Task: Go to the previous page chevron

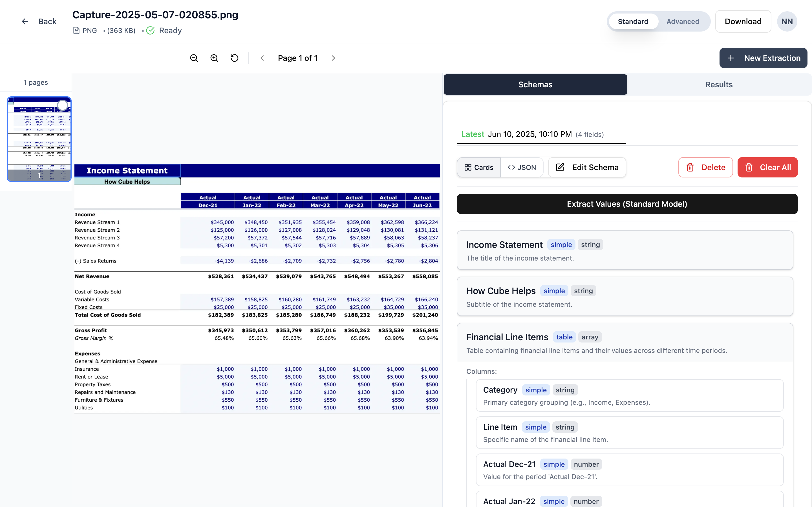Action: (262, 58)
